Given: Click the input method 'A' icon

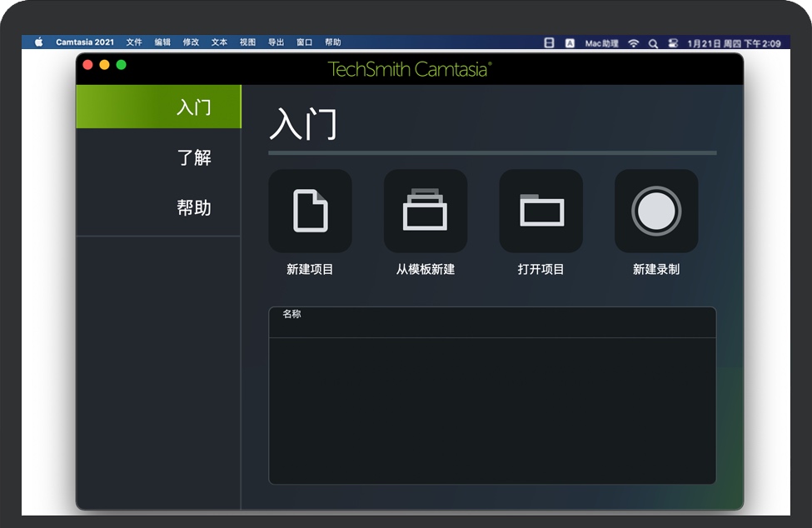Looking at the screenshot, I should tap(570, 43).
